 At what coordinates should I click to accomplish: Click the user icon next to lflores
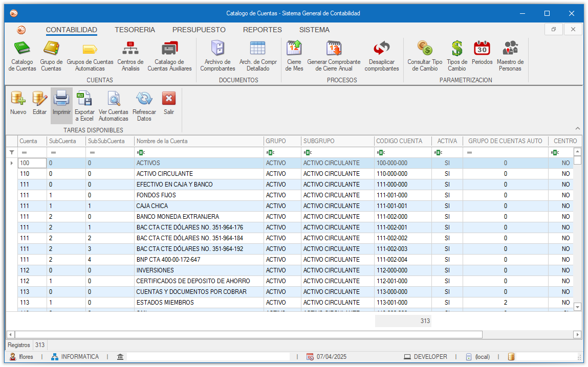click(x=13, y=357)
